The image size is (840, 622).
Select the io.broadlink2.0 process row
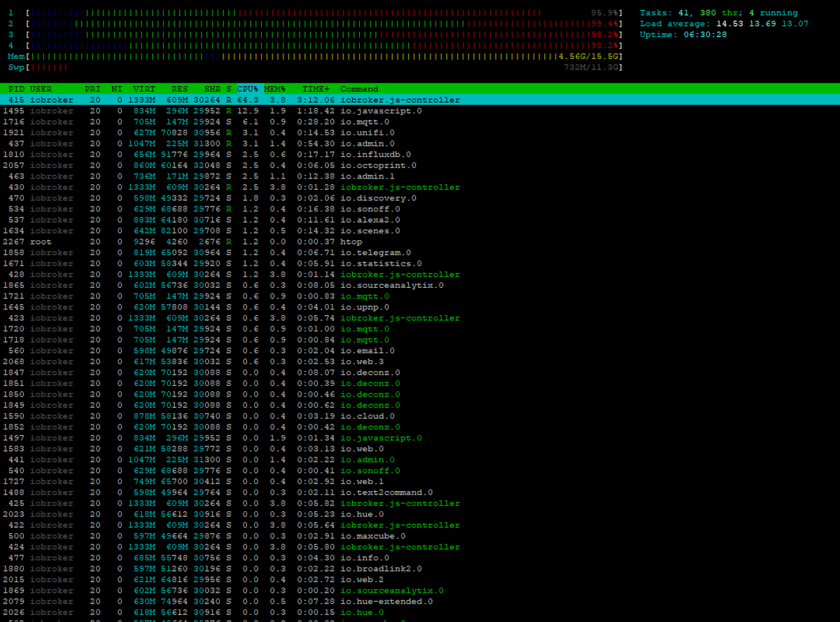click(x=420, y=568)
